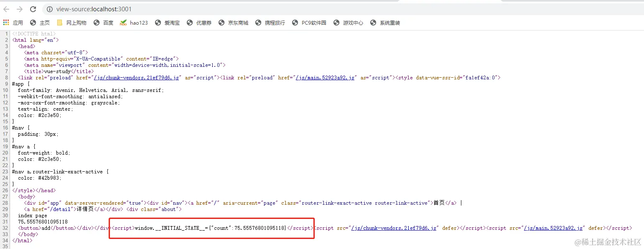Open the 百度 bookmark

tap(104, 23)
